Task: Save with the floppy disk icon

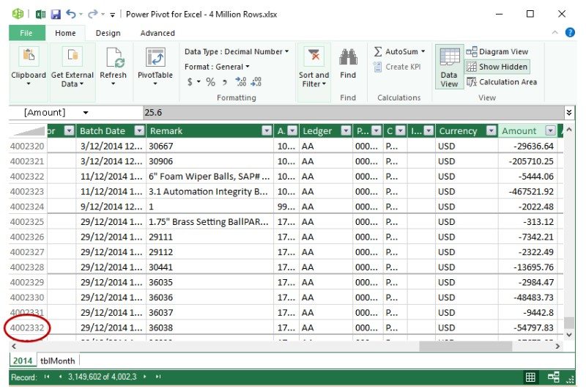Action: (56, 14)
